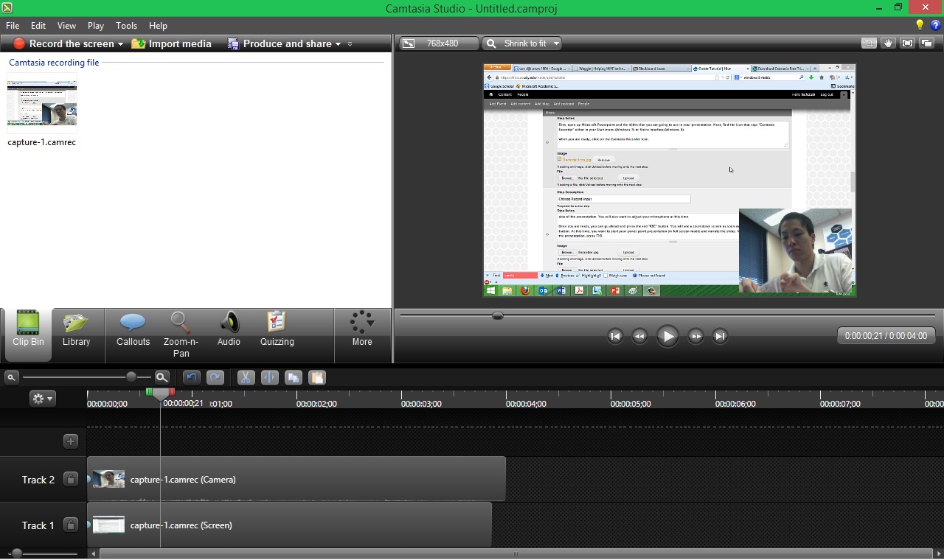The image size is (944, 560).
Task: Open toolbar overflow arrow after Produce and share
Action: pyautogui.click(x=350, y=44)
